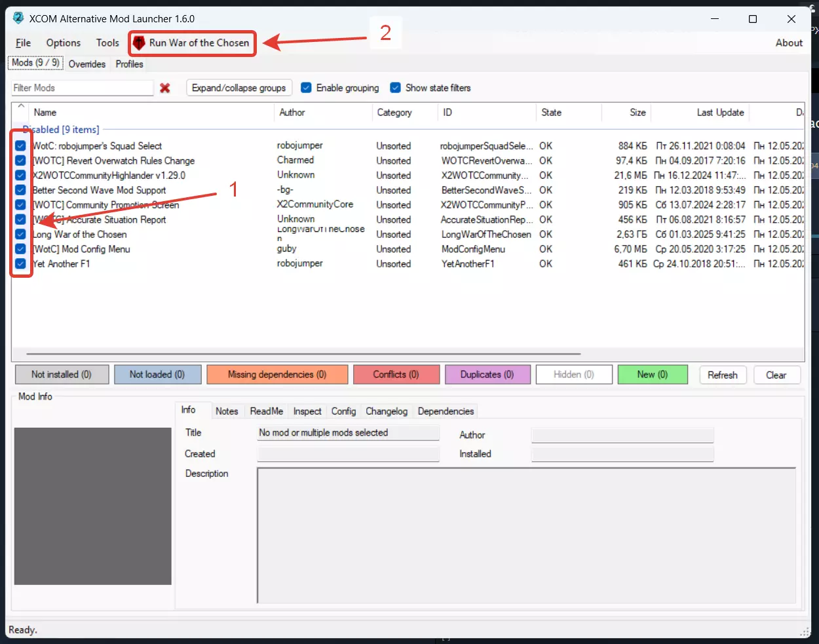The height and width of the screenshot is (644, 819).
Task: Toggle the Enable grouping checkbox
Action: 306,88
